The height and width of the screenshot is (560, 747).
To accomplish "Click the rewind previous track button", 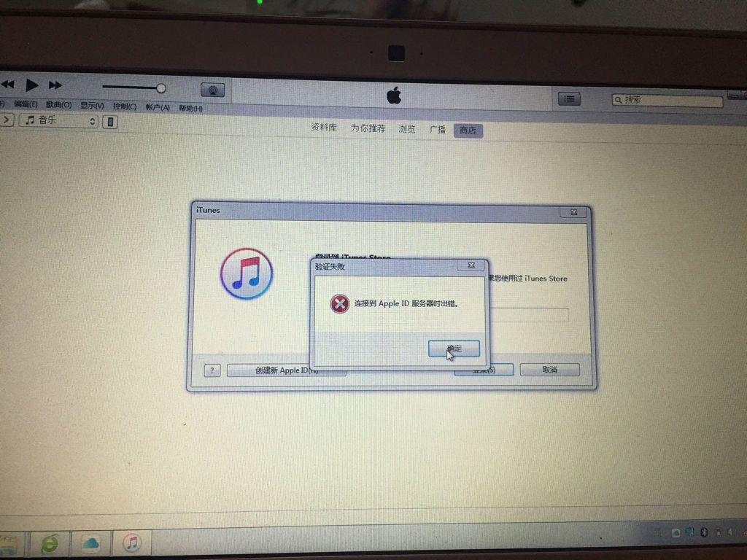I will pyautogui.click(x=7, y=85).
